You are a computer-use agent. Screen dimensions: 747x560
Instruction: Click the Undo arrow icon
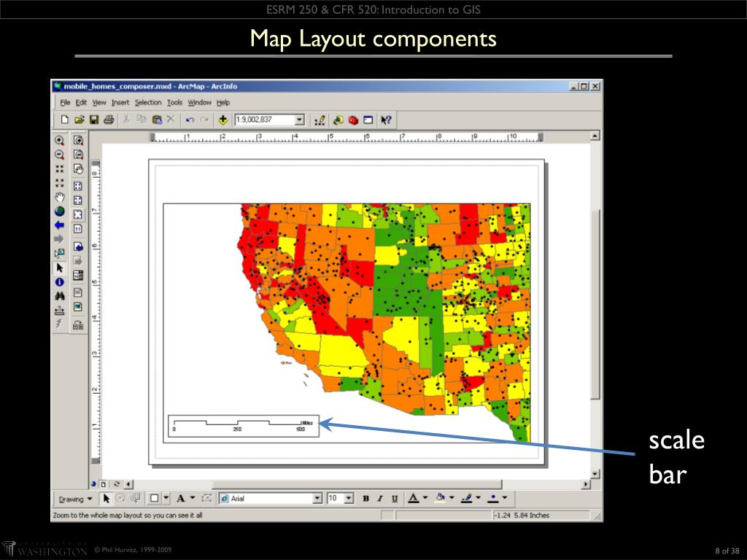(190, 120)
